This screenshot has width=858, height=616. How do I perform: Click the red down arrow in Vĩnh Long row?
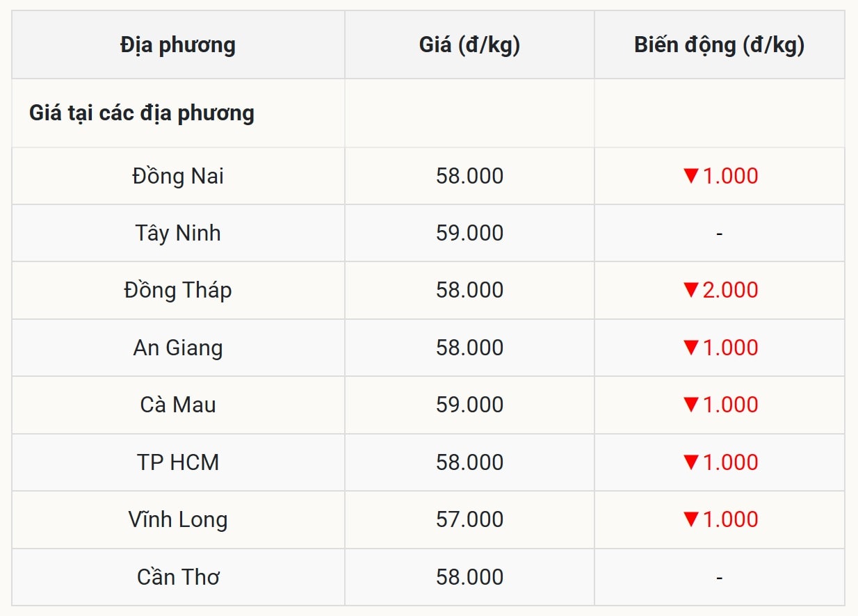pos(690,519)
